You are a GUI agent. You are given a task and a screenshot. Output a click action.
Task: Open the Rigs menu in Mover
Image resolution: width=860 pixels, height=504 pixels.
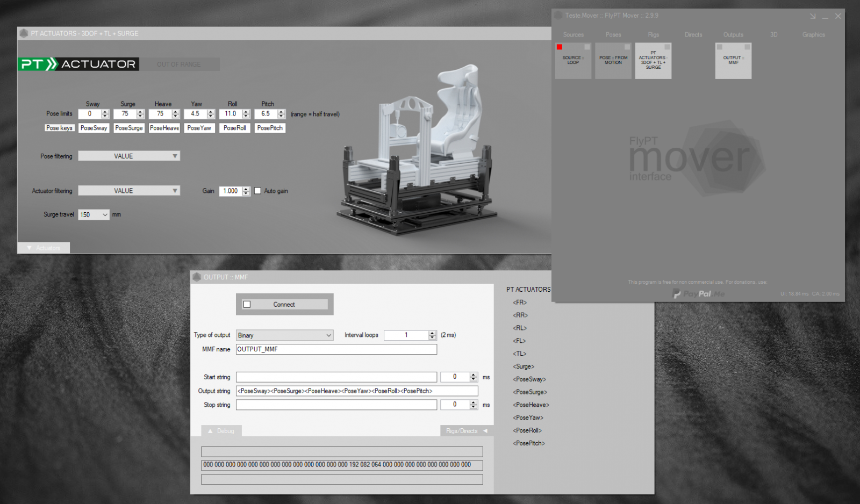[654, 34]
